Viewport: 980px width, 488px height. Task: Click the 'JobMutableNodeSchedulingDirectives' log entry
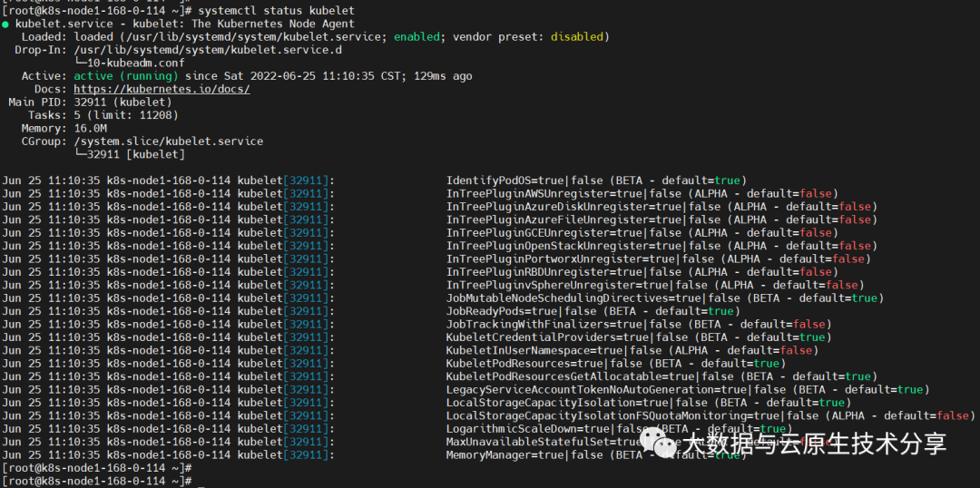pos(665,298)
